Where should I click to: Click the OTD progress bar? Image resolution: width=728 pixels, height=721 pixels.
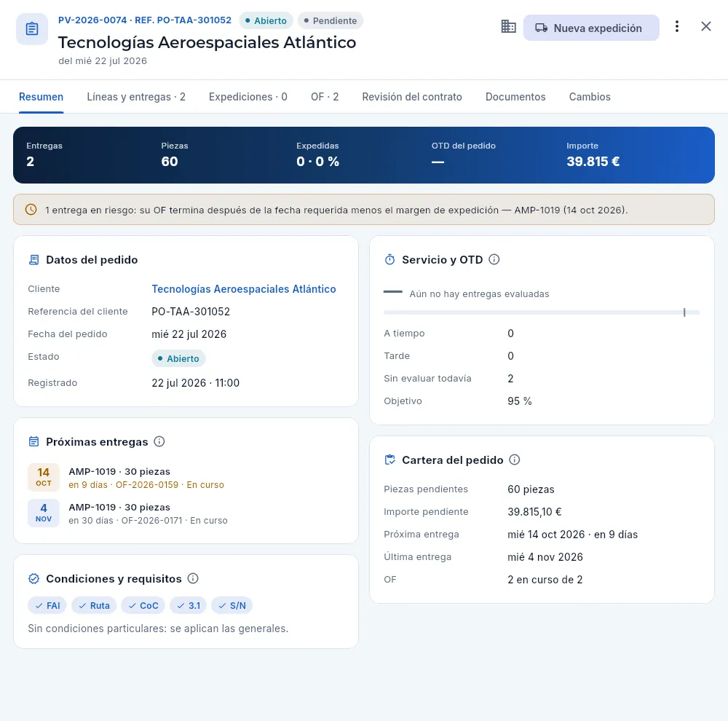click(x=542, y=312)
